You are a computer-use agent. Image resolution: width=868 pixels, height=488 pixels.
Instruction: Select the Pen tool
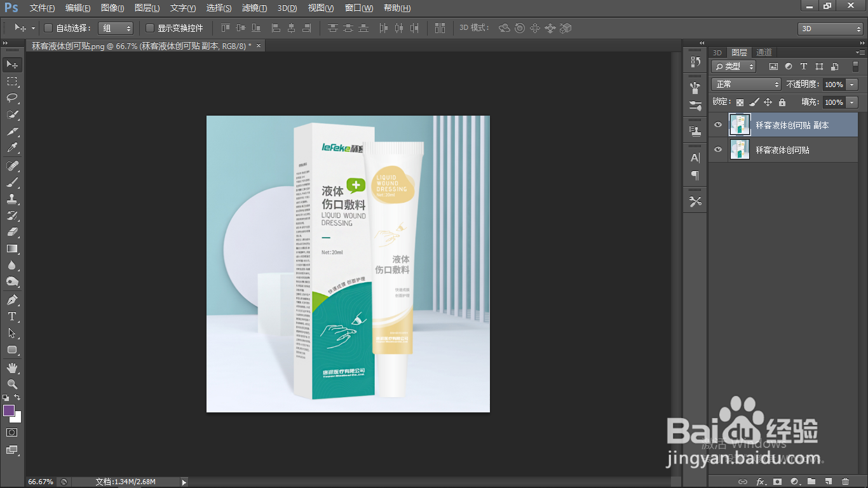12,299
